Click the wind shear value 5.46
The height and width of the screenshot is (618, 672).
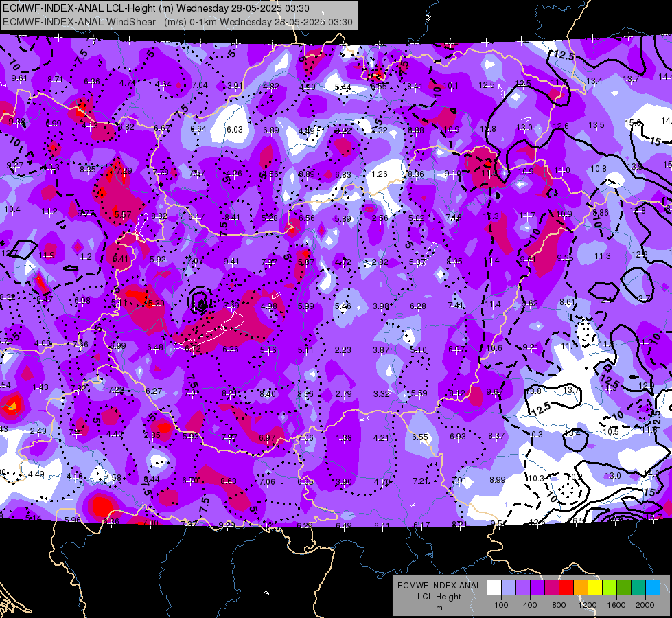[x=343, y=306]
